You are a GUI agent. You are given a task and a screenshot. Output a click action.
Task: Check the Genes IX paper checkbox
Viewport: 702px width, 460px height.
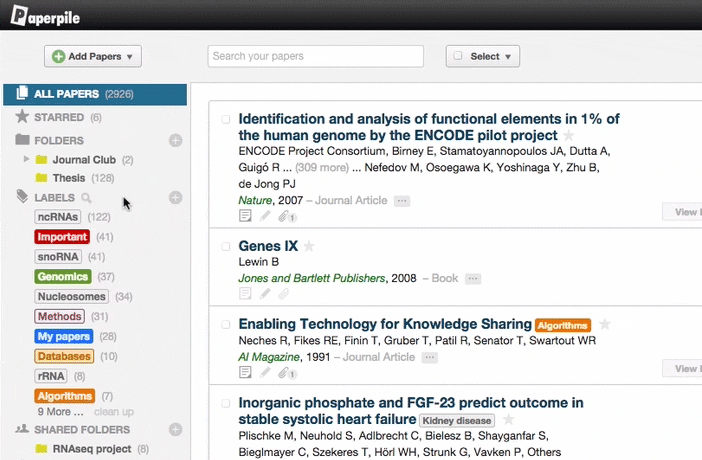(226, 246)
